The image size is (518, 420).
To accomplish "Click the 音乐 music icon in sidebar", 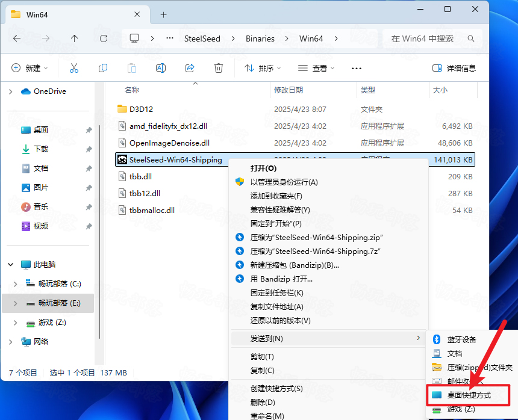I will (x=26, y=207).
